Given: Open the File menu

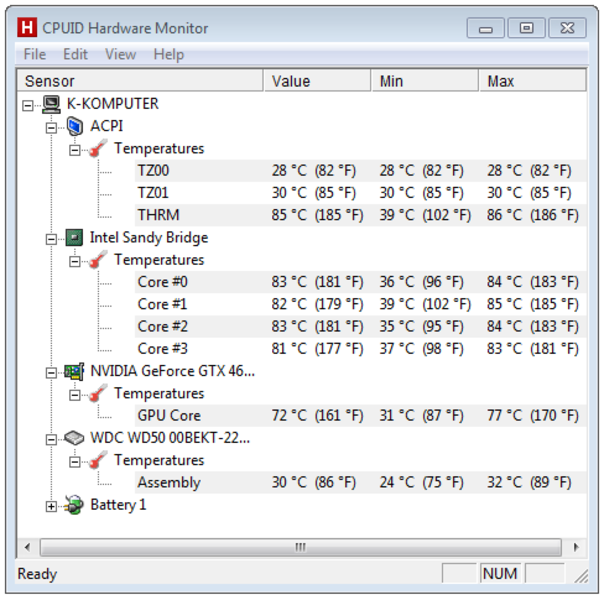Looking at the screenshot, I should pyautogui.click(x=35, y=54).
